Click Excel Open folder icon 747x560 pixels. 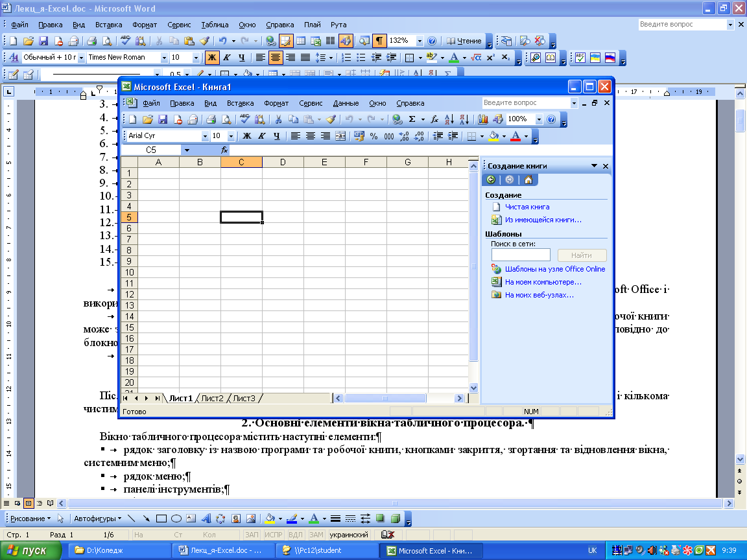(148, 119)
